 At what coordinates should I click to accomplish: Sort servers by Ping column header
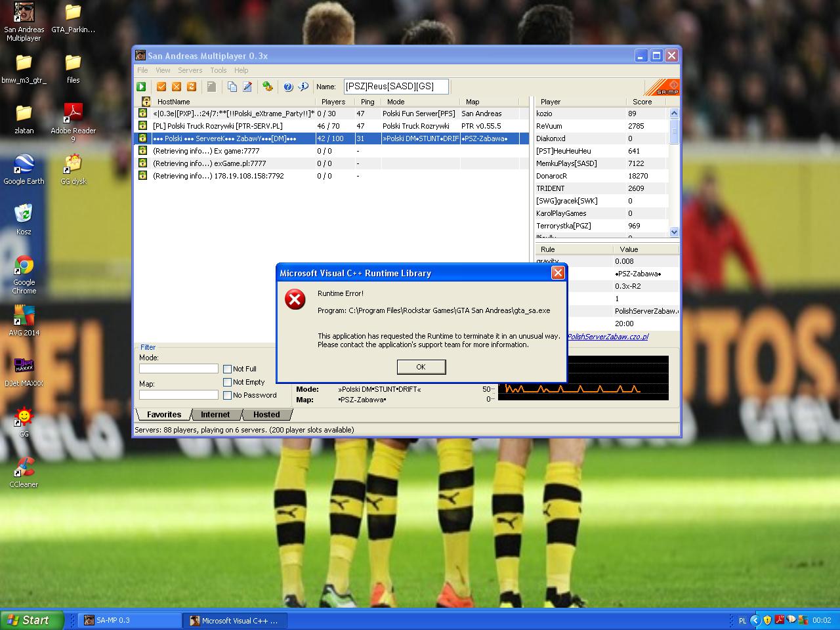[367, 102]
